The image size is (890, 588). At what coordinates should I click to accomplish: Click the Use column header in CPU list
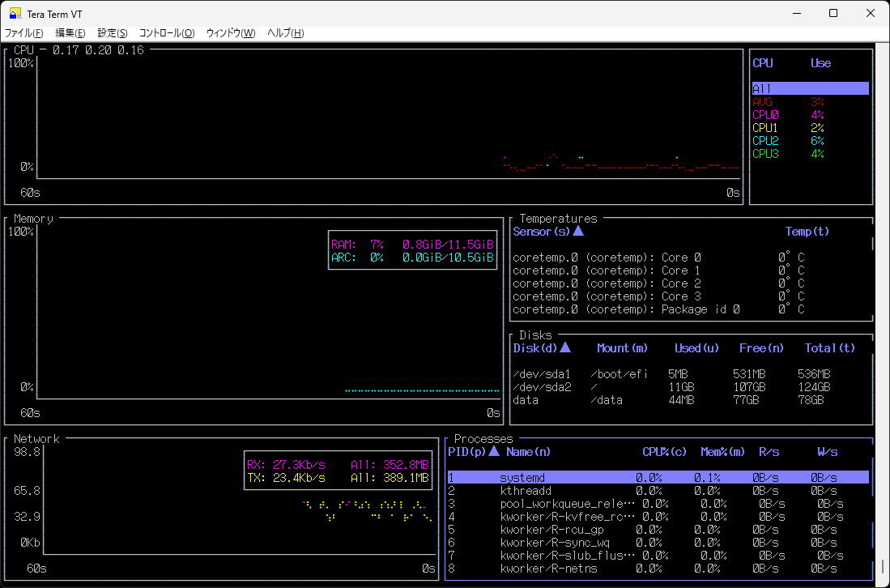pos(820,63)
